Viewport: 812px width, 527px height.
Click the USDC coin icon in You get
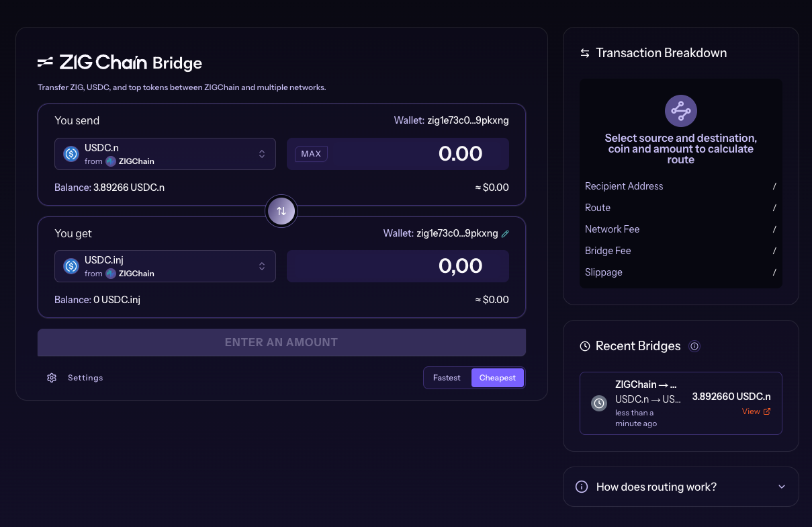[x=71, y=266]
